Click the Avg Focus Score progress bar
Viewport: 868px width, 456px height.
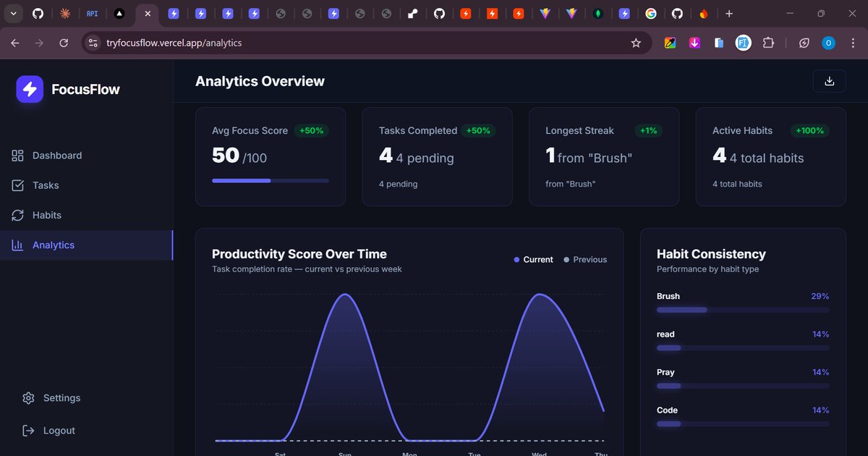[x=270, y=180]
